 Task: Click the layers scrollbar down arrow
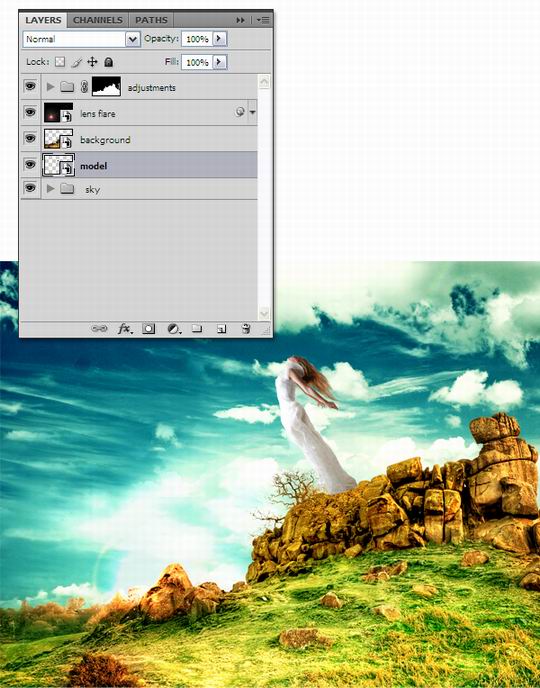(x=265, y=313)
